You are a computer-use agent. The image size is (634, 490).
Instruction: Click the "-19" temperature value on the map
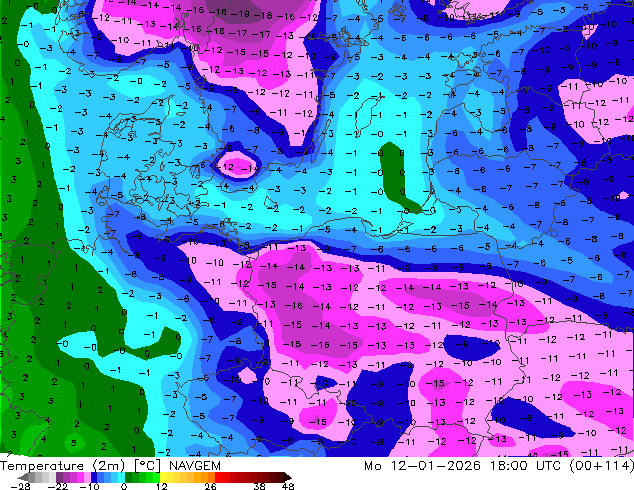click(242, 14)
